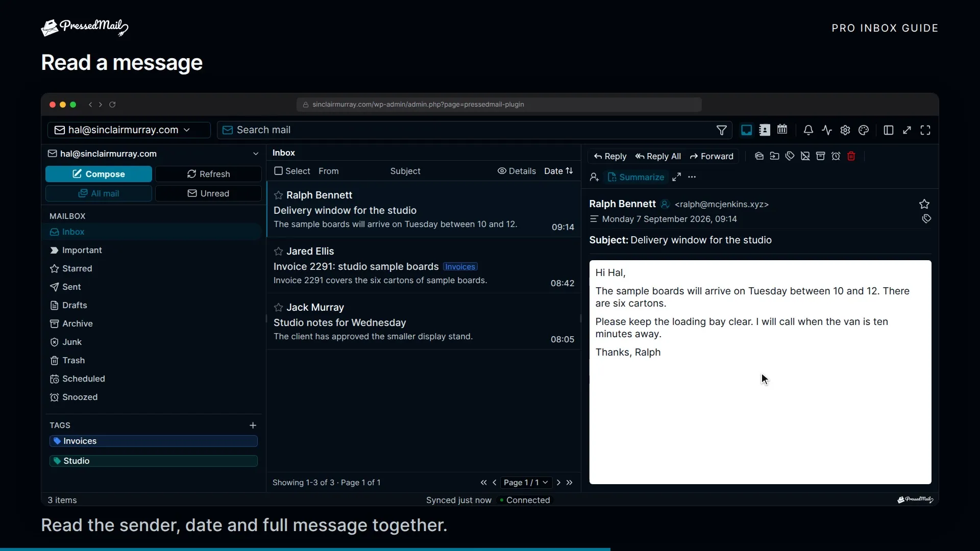This screenshot has width=980, height=551.
Task: Open the notifications bell icon
Action: coord(808,130)
